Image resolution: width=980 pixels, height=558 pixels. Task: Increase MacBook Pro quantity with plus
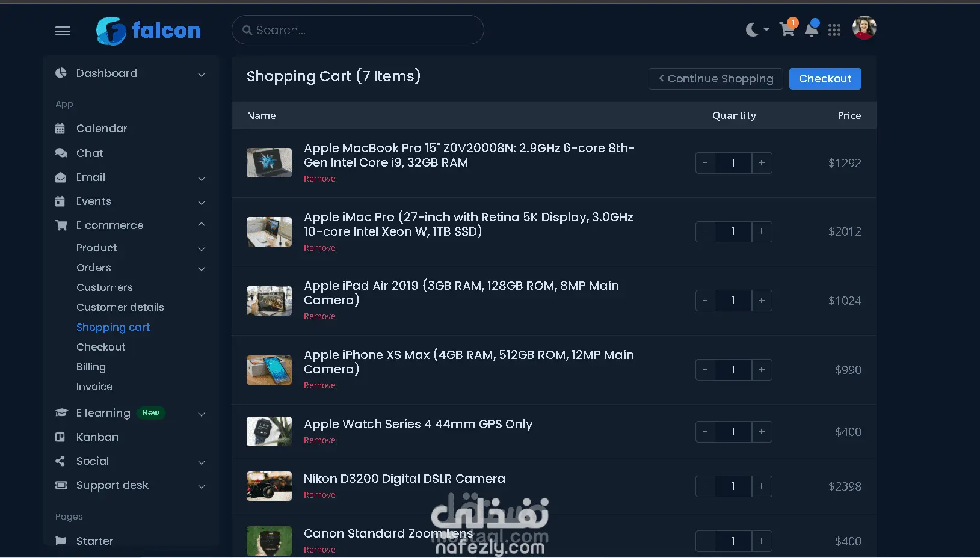click(x=762, y=163)
